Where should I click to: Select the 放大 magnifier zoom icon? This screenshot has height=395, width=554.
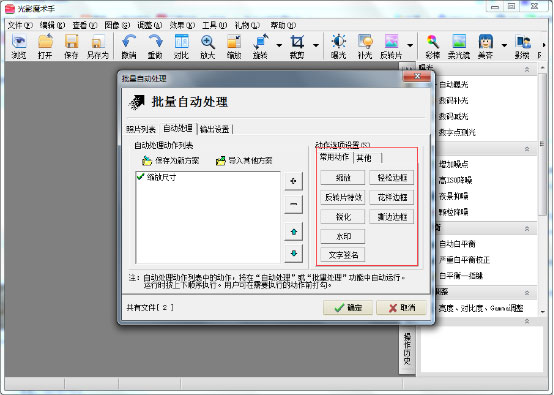tap(208, 42)
